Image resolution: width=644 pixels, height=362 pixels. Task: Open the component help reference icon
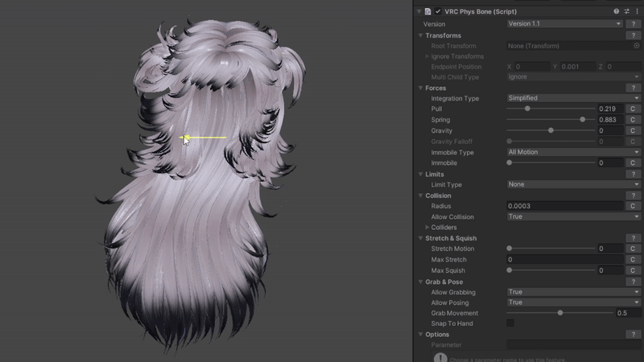pos(617,11)
